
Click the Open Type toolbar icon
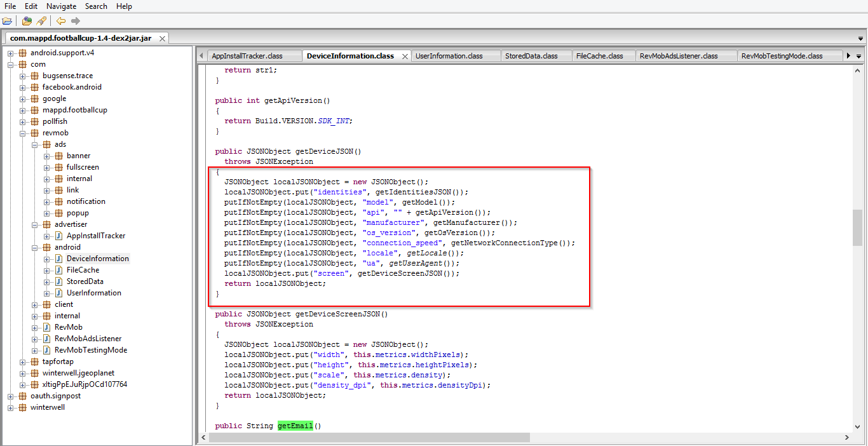[27, 21]
